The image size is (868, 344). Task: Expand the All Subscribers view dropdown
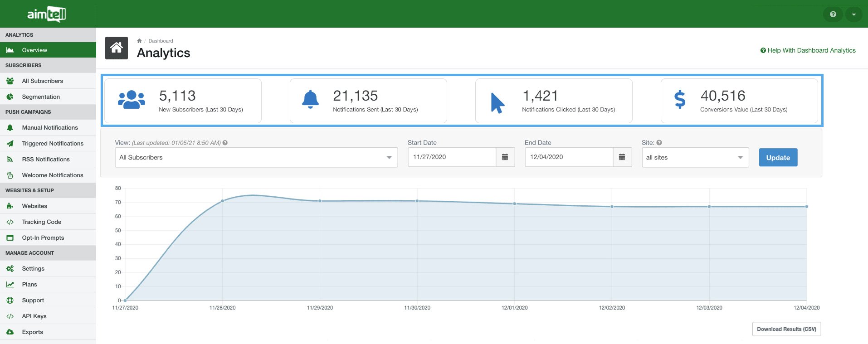(x=256, y=157)
